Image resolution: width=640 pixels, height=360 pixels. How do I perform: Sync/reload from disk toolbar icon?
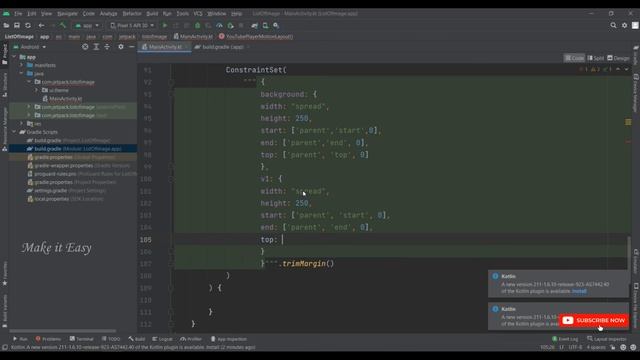(x=28, y=25)
